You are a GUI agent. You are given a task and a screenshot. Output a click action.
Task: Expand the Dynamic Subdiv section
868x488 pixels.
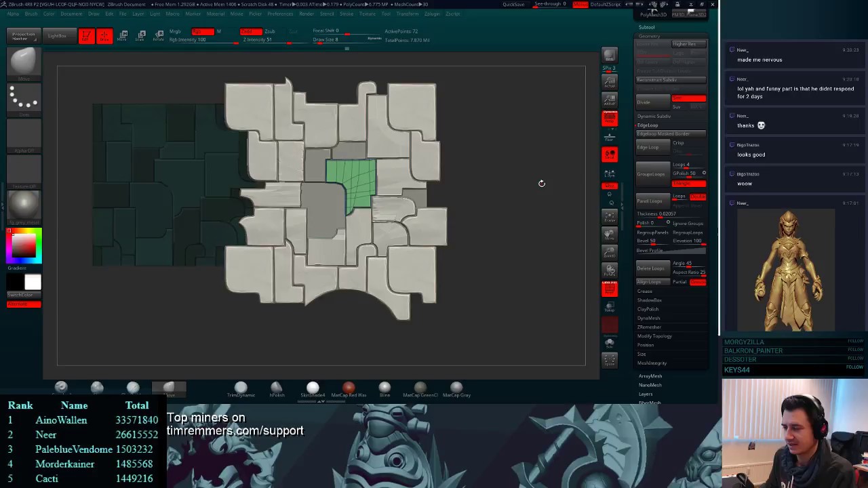[654, 116]
